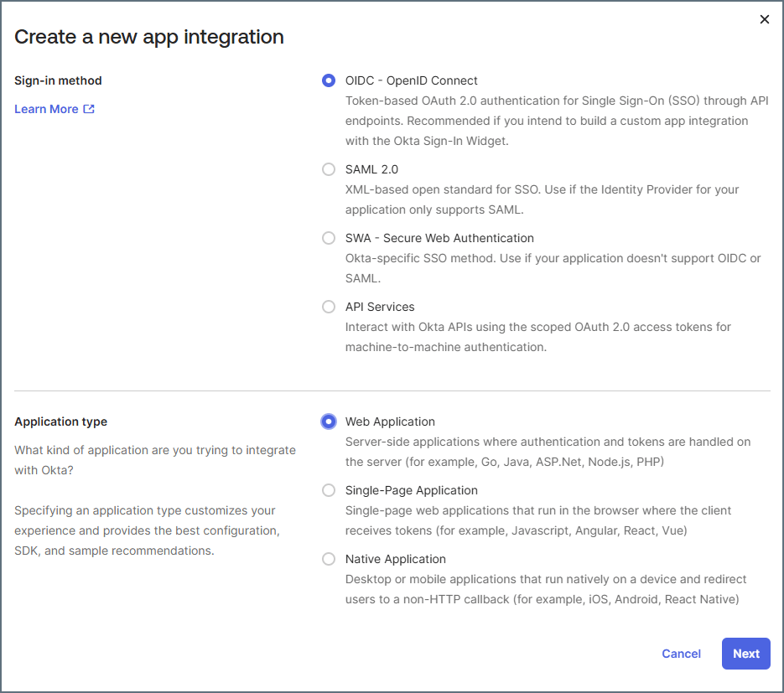The width and height of the screenshot is (784, 693).
Task: Click the Cancel link
Action: tap(681, 654)
